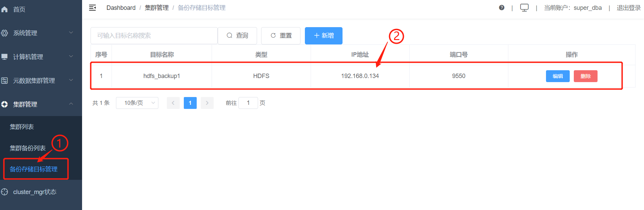Screen dimensions: 644x210
Task: Delete the hdfs_backup1 target with 删除
Action: point(585,76)
